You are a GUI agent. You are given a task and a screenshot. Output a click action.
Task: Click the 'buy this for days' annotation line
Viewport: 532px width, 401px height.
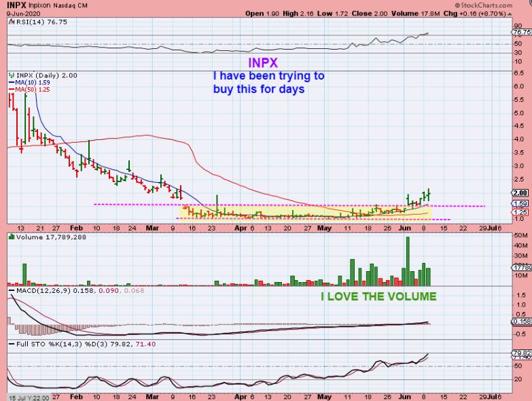pyautogui.click(x=259, y=89)
